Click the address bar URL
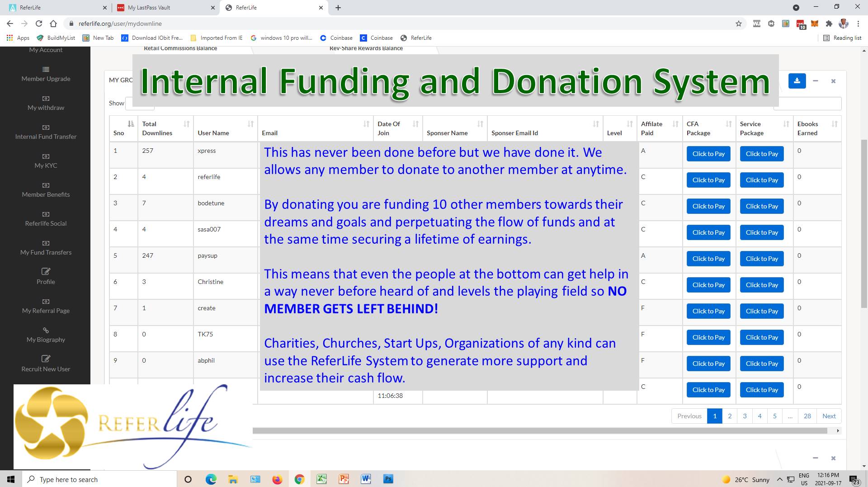Image resolution: width=868 pixels, height=487 pixels. tap(120, 24)
